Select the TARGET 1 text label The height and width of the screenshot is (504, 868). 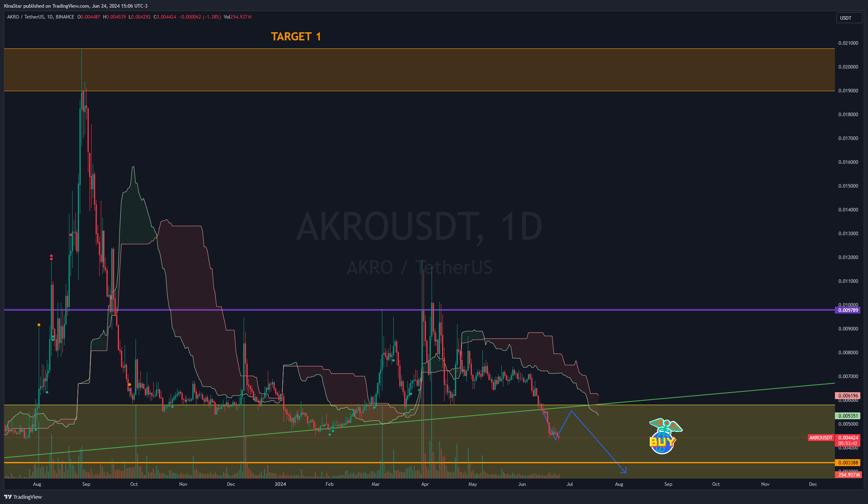[x=296, y=37]
